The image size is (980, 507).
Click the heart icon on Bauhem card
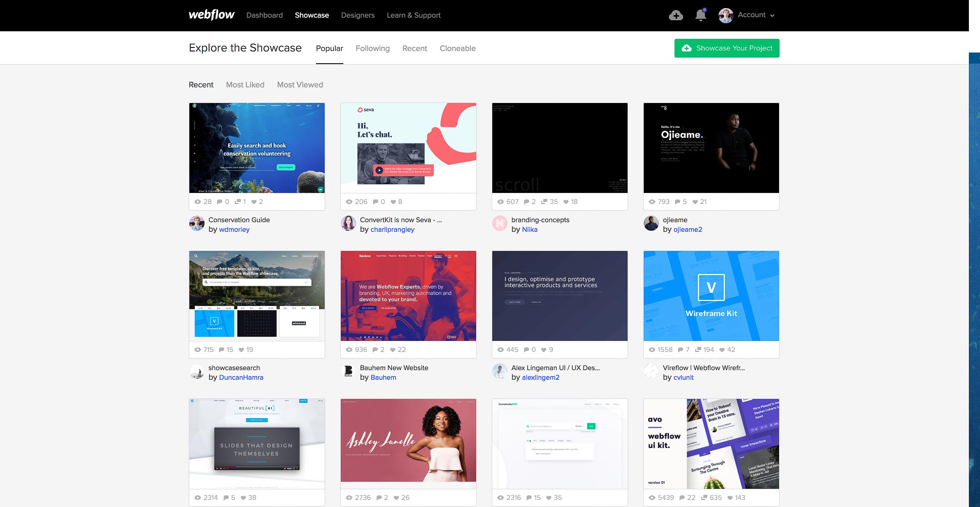392,350
